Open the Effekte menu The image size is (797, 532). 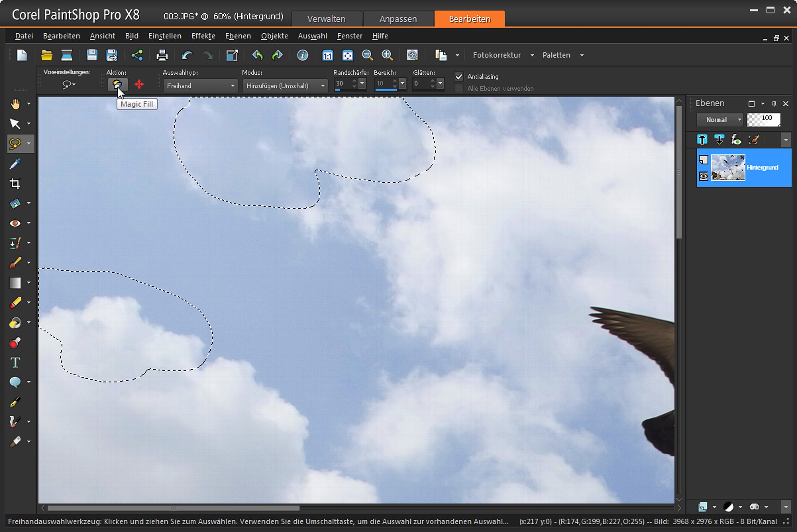pos(203,36)
